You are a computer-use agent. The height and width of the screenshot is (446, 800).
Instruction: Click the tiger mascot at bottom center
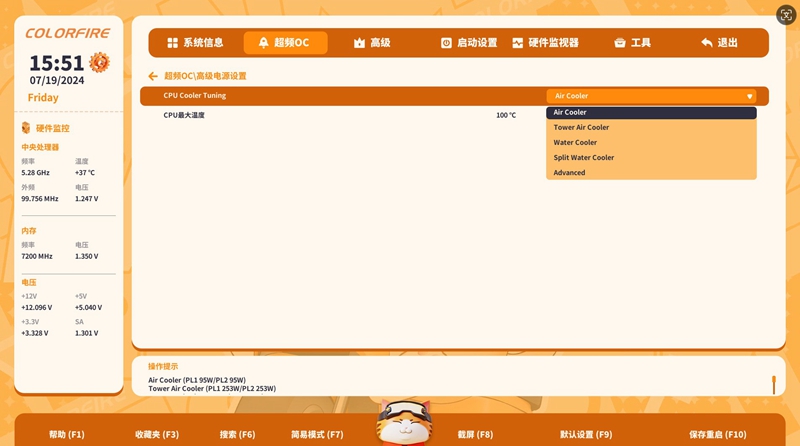(x=404, y=422)
